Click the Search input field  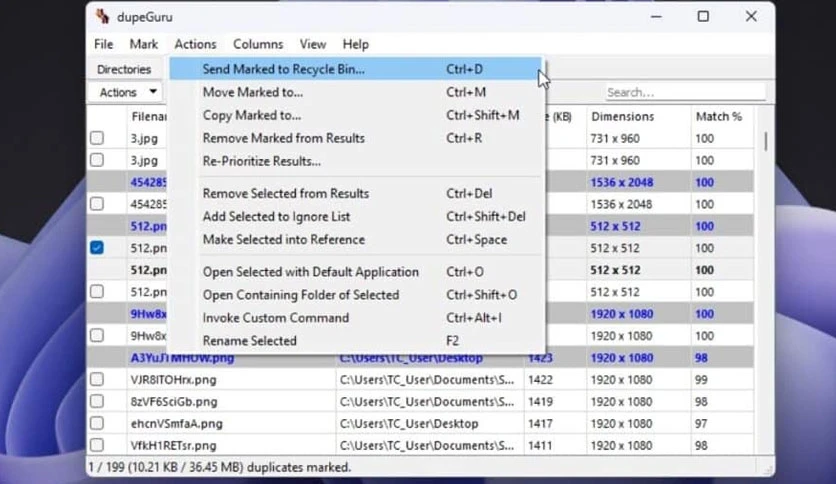(x=686, y=92)
